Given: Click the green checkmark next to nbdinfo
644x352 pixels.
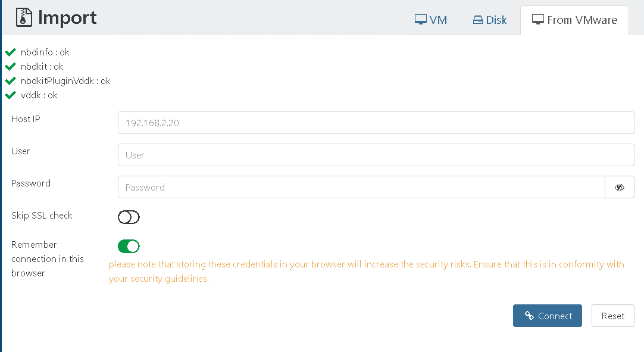Looking at the screenshot, I should 10,52.
